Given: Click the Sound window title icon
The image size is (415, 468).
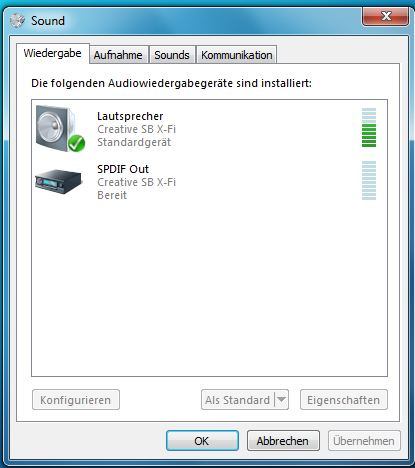Looking at the screenshot, I should point(17,21).
